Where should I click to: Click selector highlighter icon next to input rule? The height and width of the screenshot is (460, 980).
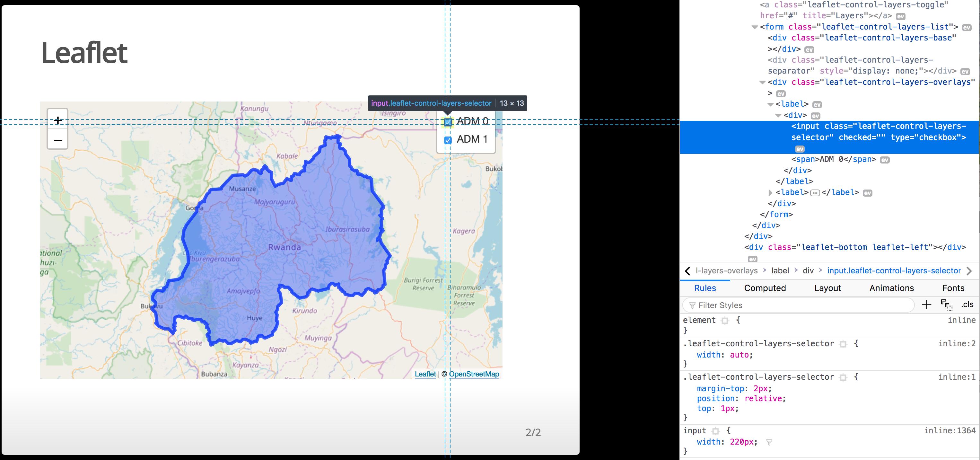point(716,431)
